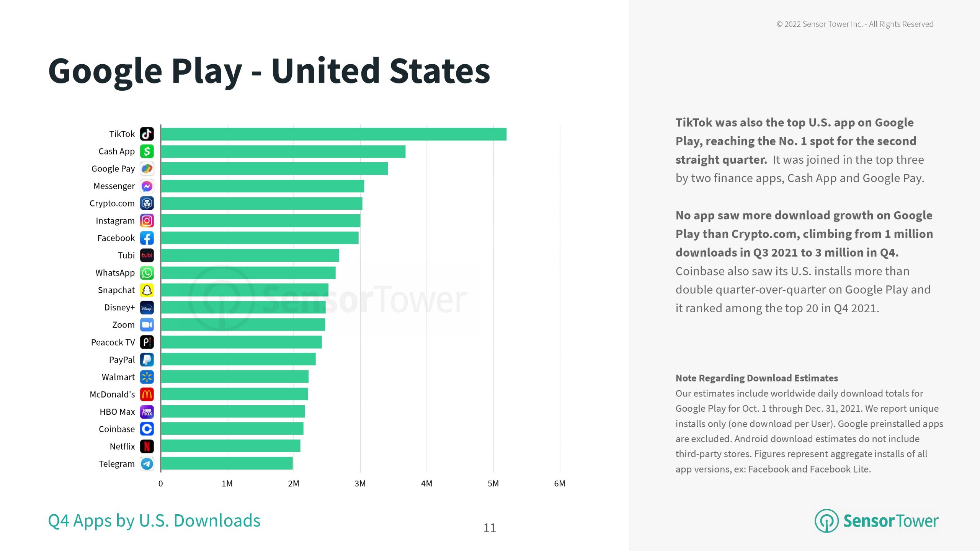Select the Zoom app icon
The width and height of the screenshot is (980, 551).
point(147,325)
